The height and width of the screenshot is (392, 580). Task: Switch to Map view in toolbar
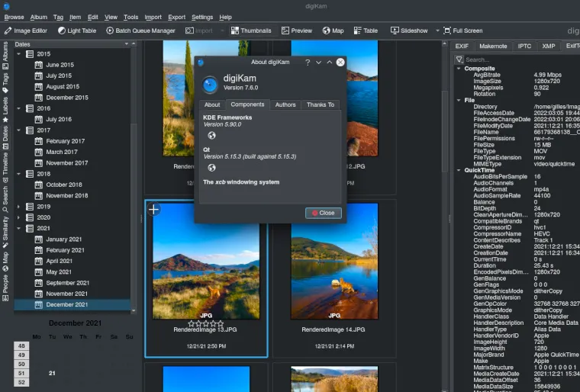(x=333, y=31)
